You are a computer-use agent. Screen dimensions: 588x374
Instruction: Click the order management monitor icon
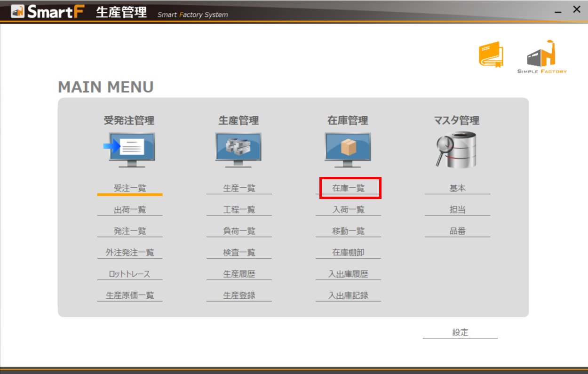click(129, 150)
